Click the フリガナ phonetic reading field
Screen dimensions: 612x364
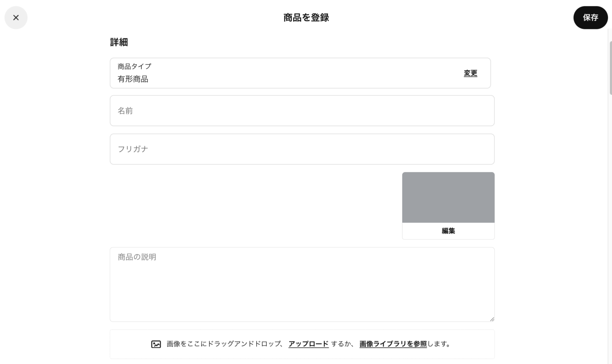coord(302,149)
